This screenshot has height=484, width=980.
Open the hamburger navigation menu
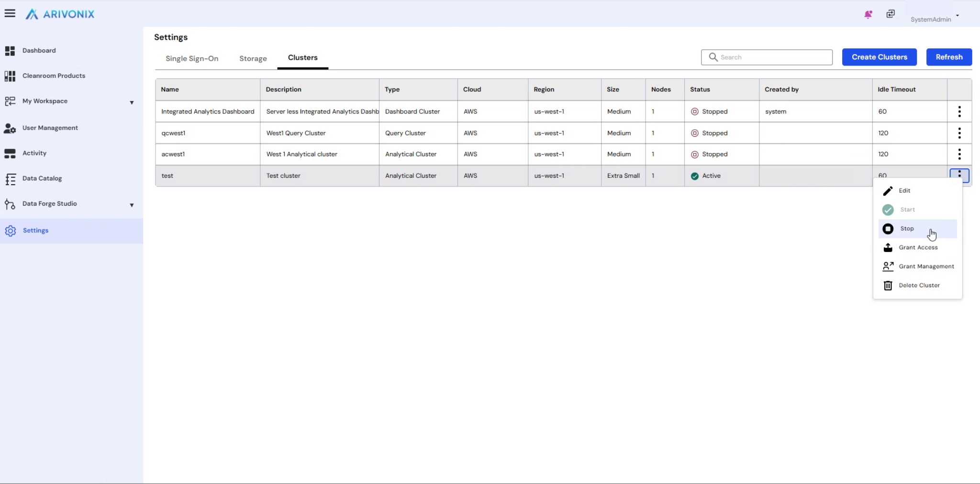10,13
